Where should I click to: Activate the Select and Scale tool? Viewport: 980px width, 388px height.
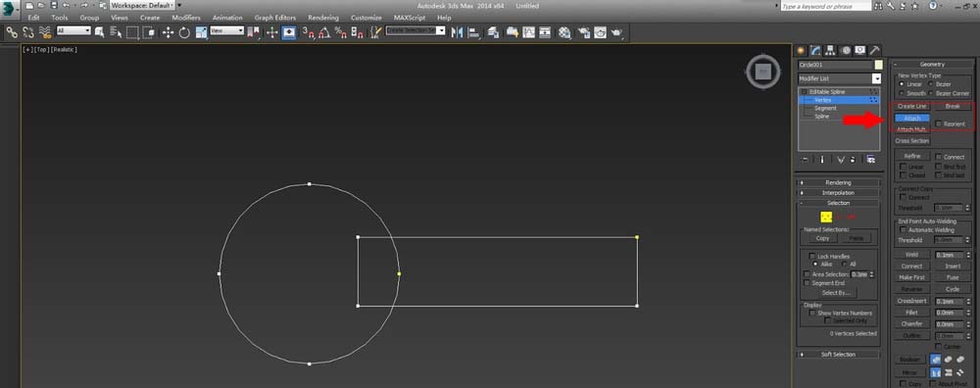pyautogui.click(x=201, y=32)
